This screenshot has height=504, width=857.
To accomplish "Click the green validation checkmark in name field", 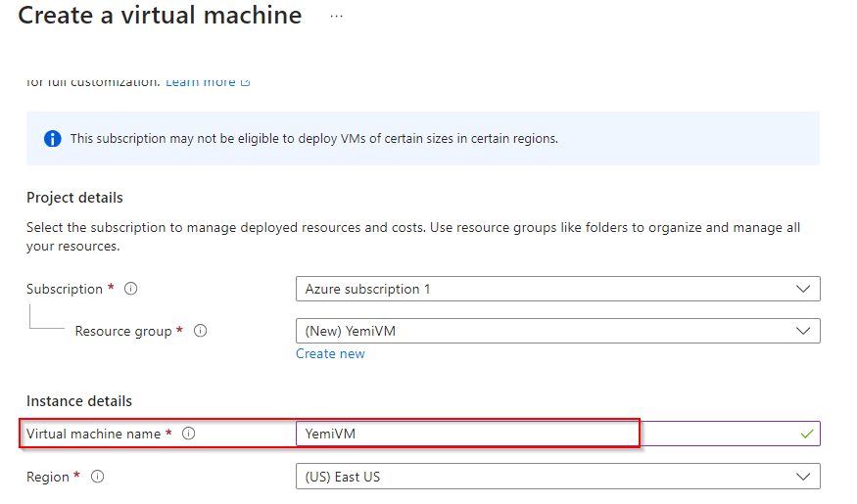I will [806, 434].
